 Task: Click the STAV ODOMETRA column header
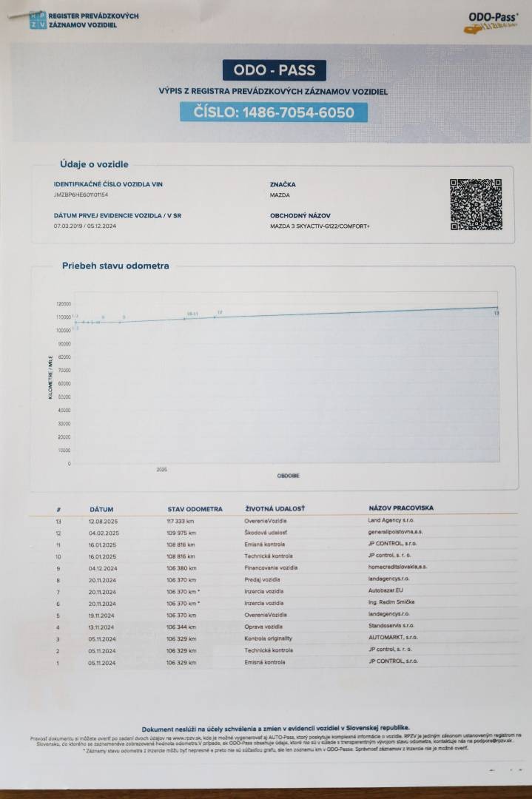coord(195,509)
